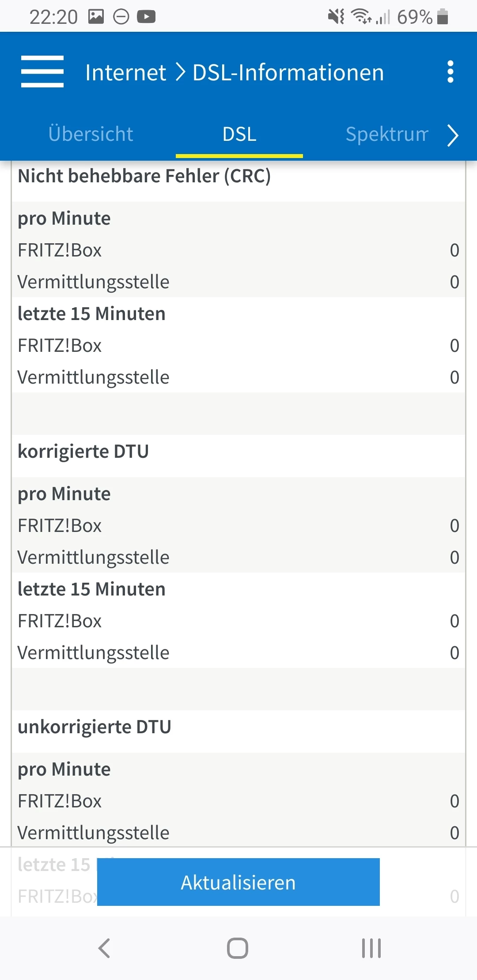Open the Spektrum tab
The image size is (477, 980).
[x=387, y=134]
